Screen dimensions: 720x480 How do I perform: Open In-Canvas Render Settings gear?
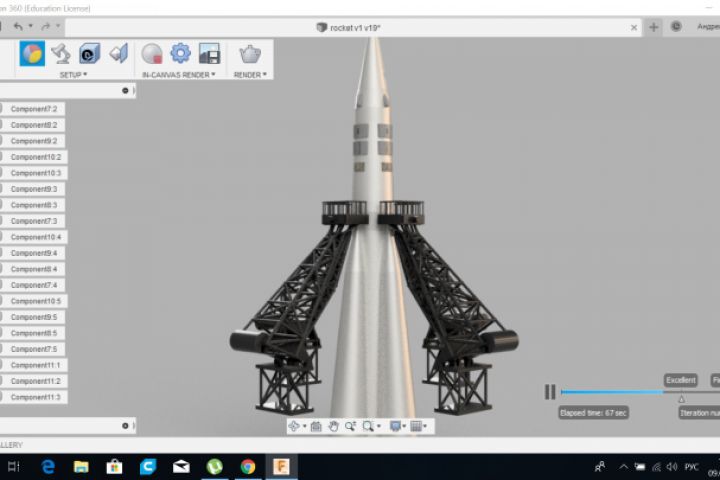(180, 53)
